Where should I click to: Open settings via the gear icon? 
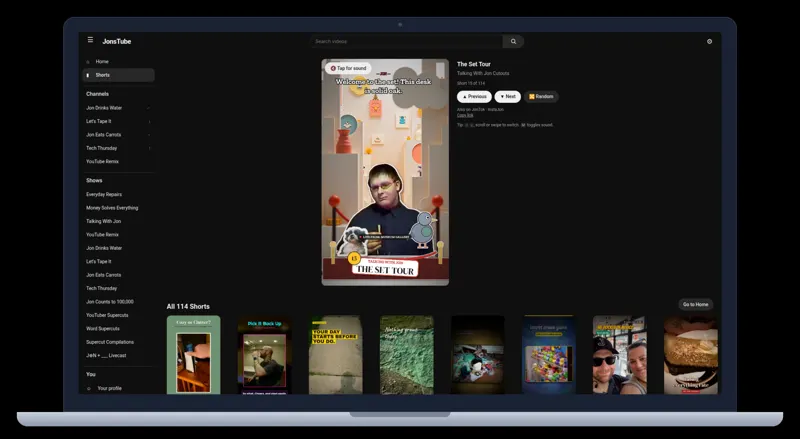709,41
